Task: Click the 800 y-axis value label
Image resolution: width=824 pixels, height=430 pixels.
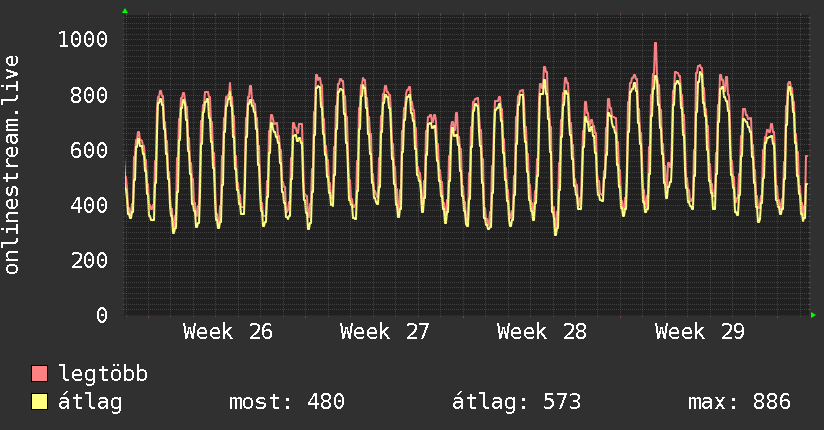Action: coord(89,95)
